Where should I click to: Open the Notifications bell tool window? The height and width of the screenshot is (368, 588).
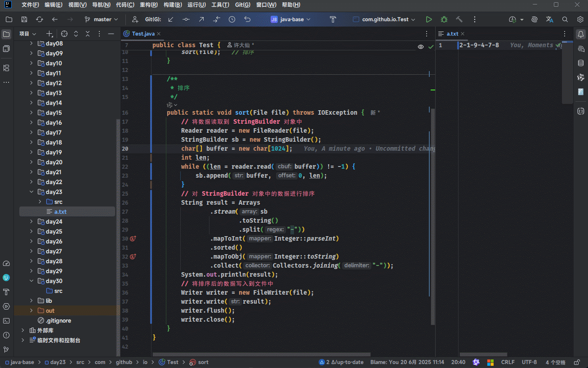click(x=581, y=34)
